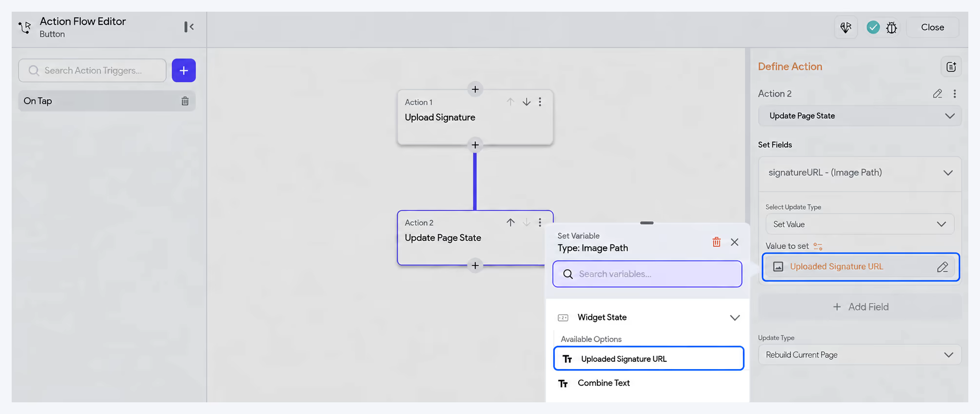Move Action 2 down

[527, 222]
